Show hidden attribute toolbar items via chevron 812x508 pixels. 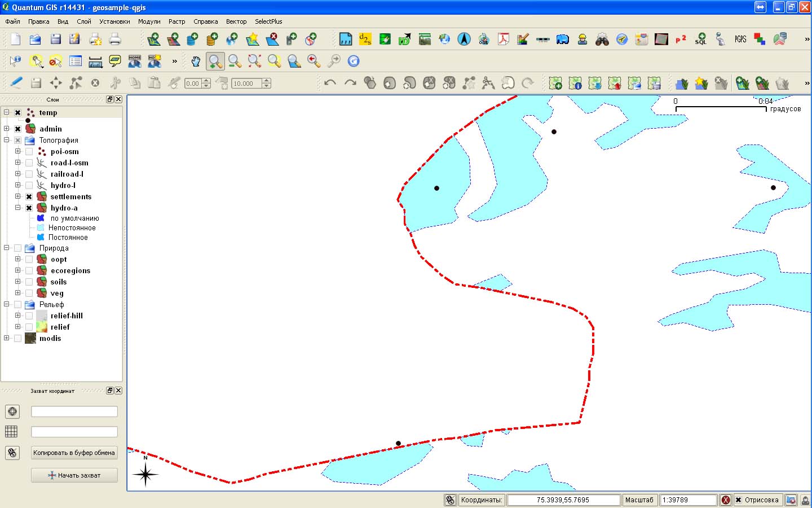click(x=174, y=61)
